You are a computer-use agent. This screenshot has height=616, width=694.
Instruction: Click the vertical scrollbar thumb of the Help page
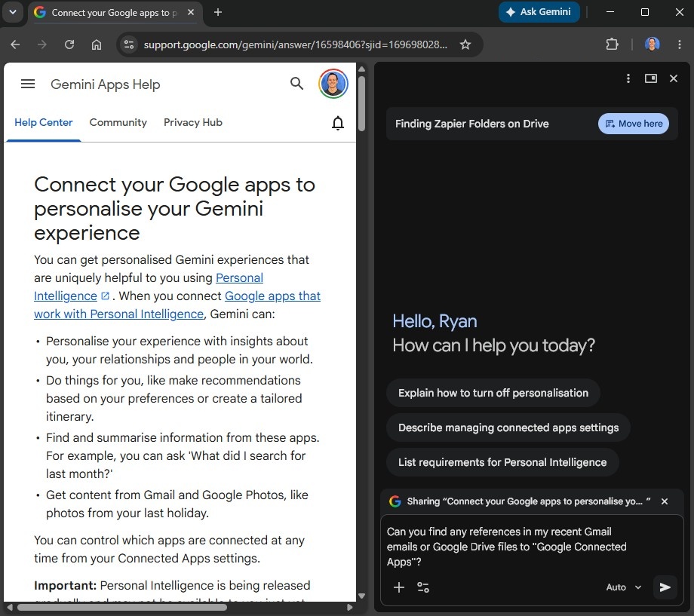[361, 103]
